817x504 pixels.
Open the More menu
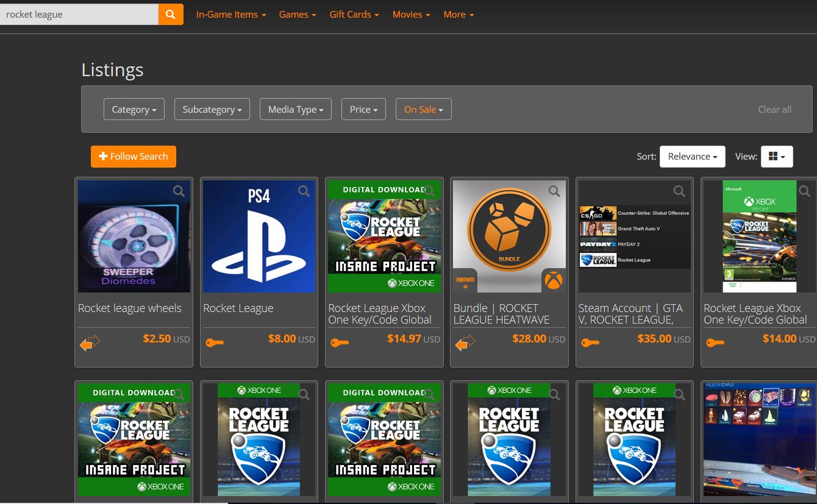click(459, 15)
